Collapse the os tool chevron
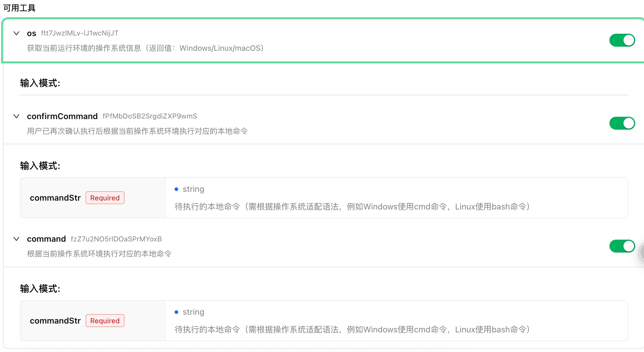The image size is (644, 352). [x=16, y=33]
